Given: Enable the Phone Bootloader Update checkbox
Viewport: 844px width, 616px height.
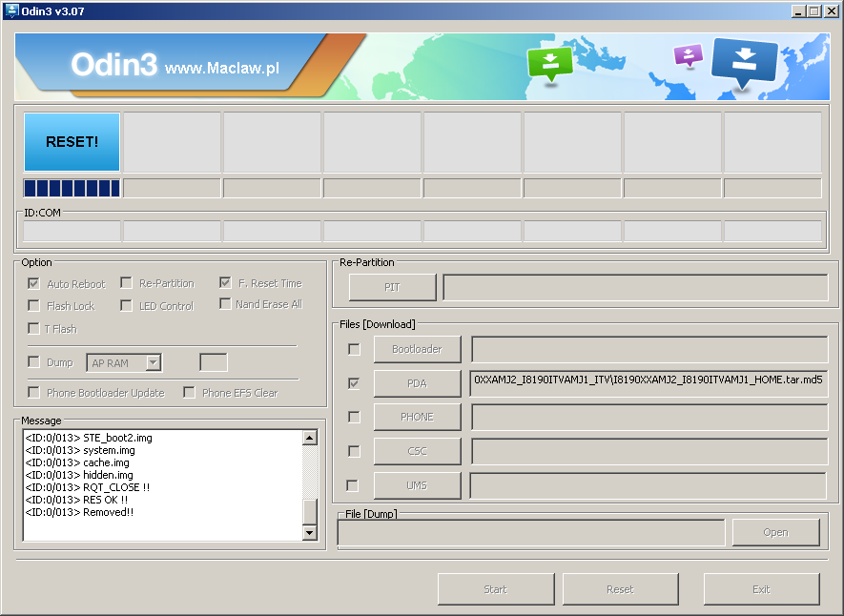Looking at the screenshot, I should [x=33, y=392].
